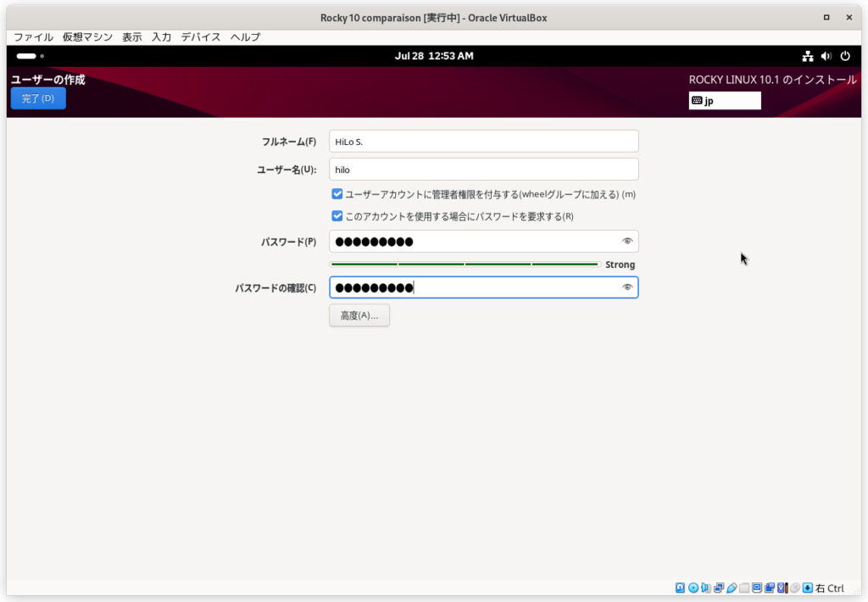This screenshot has height=602, width=868.
Task: Focus the パスワード(P) input field
Action: click(484, 241)
